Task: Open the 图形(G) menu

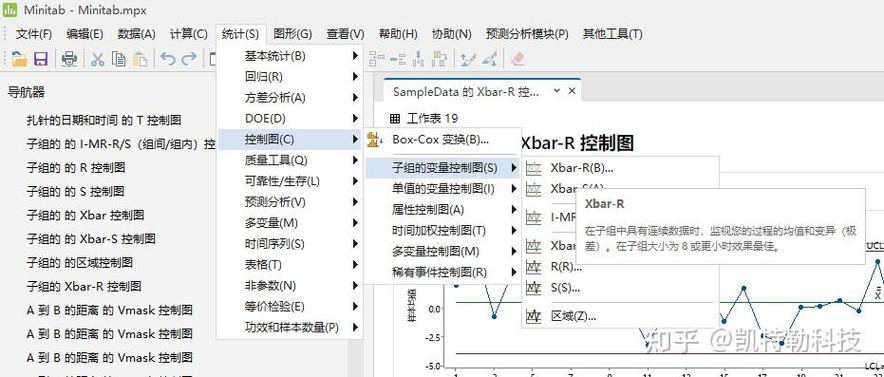Action: coord(293,34)
